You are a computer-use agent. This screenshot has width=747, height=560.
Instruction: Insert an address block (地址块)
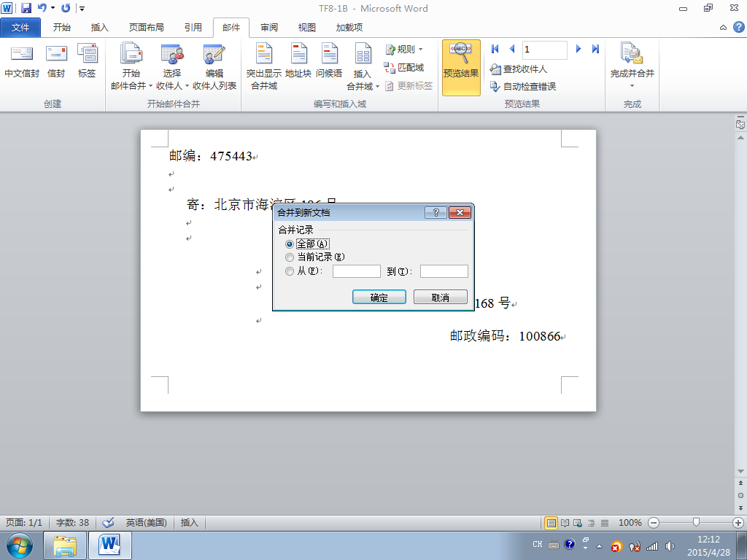click(x=298, y=61)
